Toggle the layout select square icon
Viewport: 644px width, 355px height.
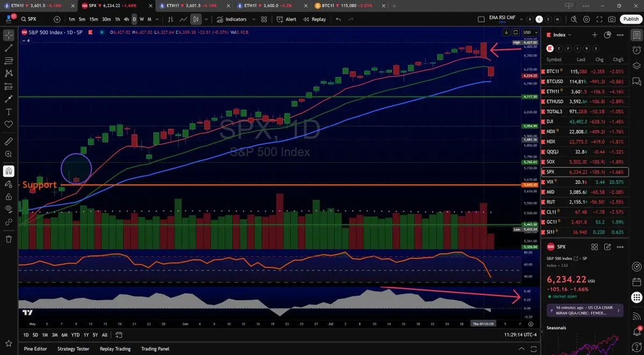(482, 19)
